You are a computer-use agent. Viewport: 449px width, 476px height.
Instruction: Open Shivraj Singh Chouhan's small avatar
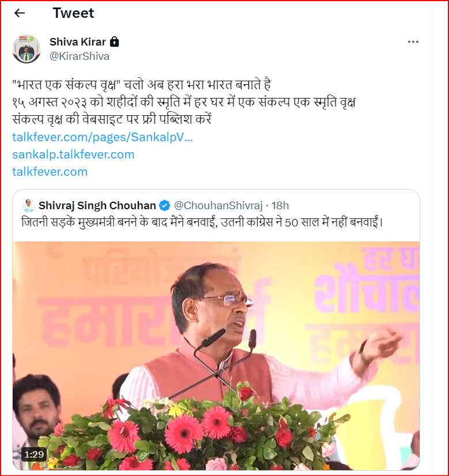(x=28, y=206)
